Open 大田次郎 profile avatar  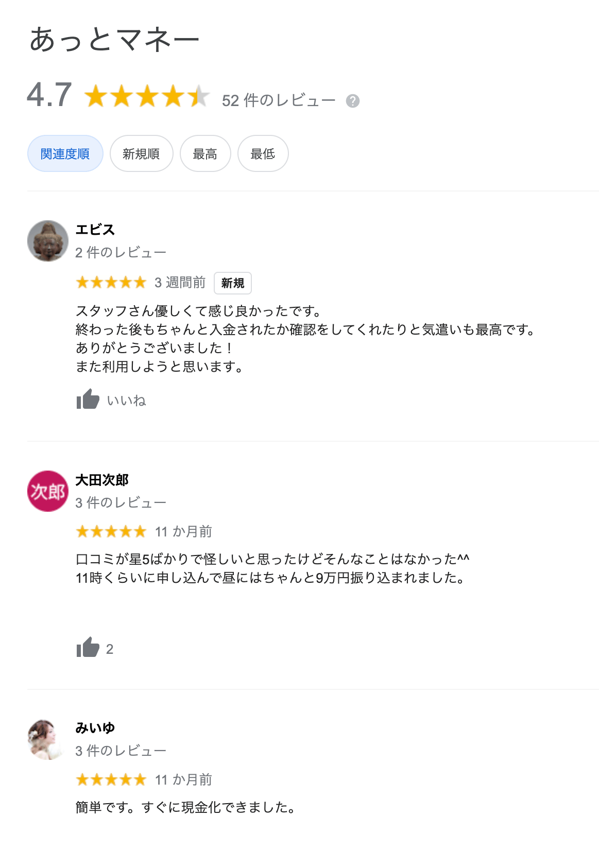[x=48, y=491]
